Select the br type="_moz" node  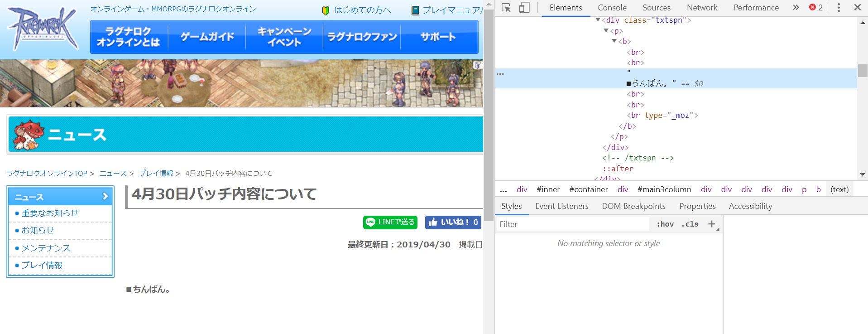click(662, 115)
